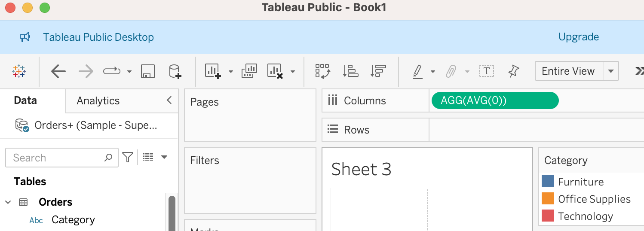The width and height of the screenshot is (644, 231).
Task: Collapse the Orders table tree chevron
Action: [8, 202]
